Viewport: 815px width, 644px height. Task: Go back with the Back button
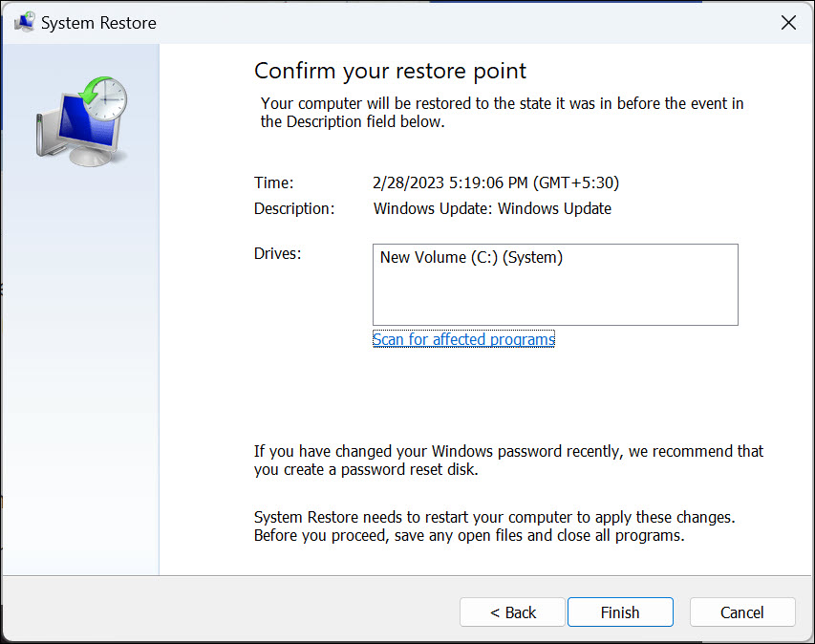(x=513, y=612)
